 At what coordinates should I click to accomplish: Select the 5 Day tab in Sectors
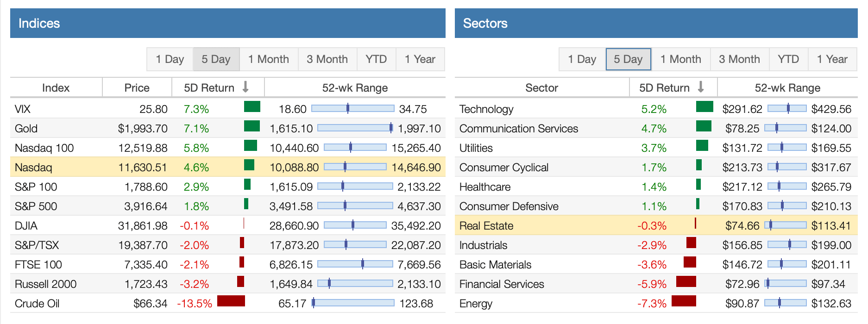pos(629,59)
